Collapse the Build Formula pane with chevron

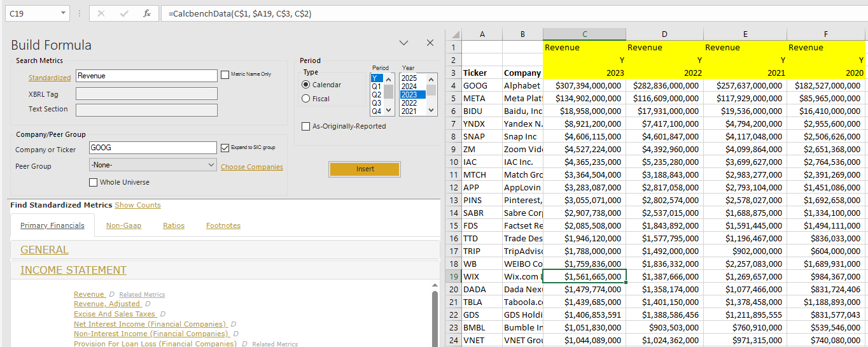[x=403, y=43]
